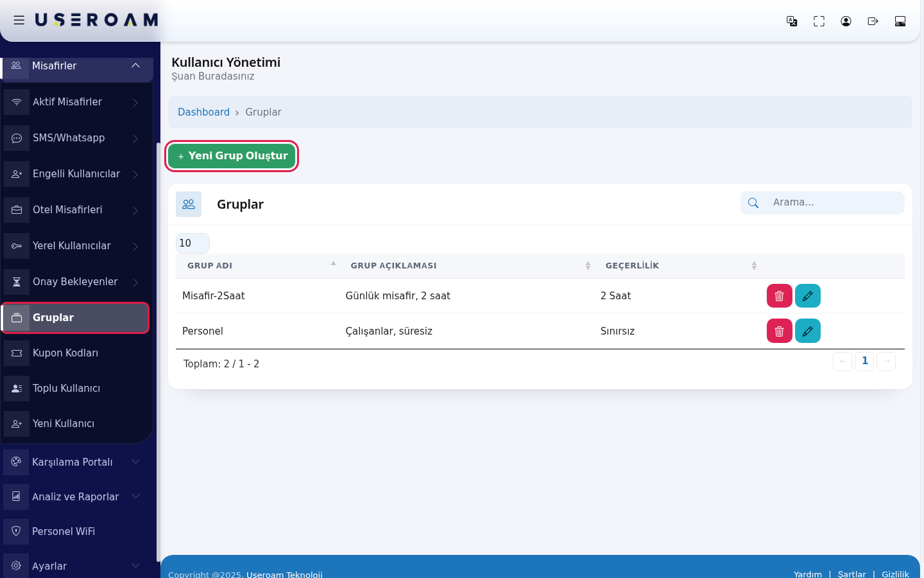
Task: Edit the Misafir-2Saat group
Action: [807, 296]
